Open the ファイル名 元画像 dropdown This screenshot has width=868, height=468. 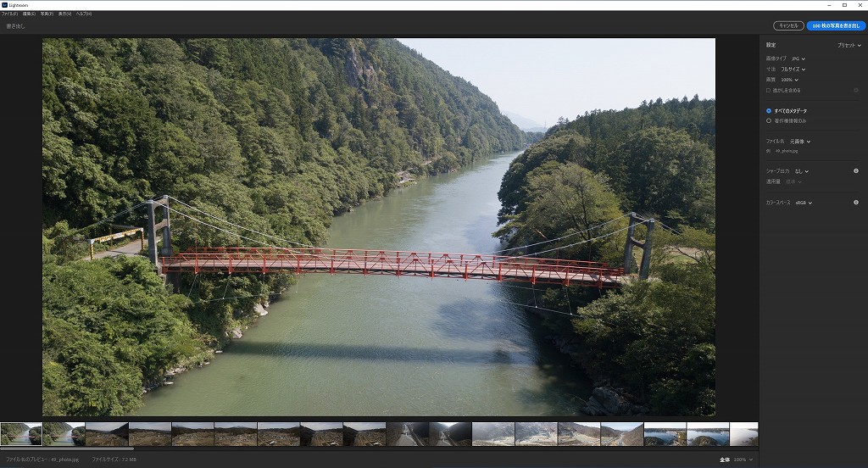(800, 142)
